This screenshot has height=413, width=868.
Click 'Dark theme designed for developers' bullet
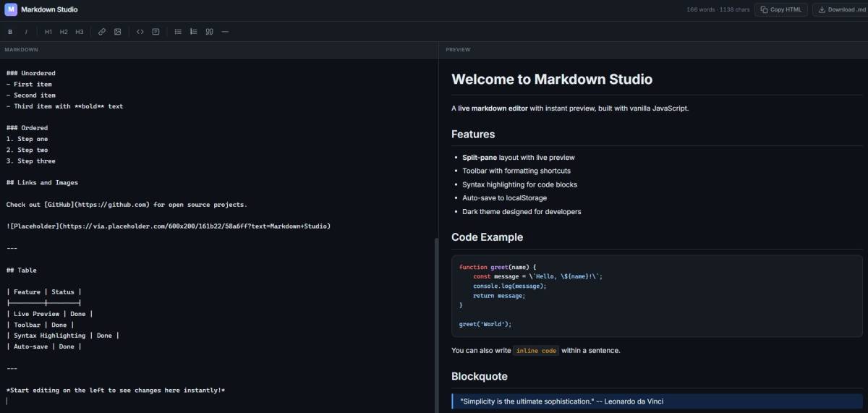pos(522,212)
